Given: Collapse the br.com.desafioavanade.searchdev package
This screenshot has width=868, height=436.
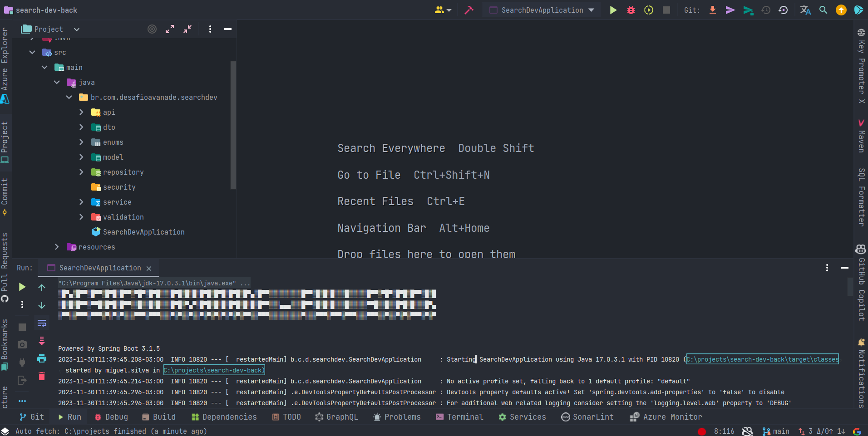Looking at the screenshot, I should click(69, 97).
